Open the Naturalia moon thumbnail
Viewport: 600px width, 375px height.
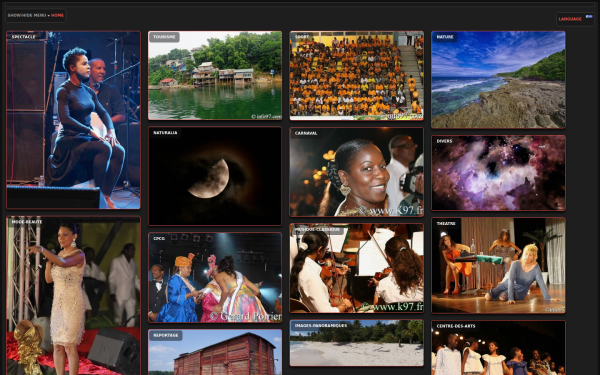[215, 176]
